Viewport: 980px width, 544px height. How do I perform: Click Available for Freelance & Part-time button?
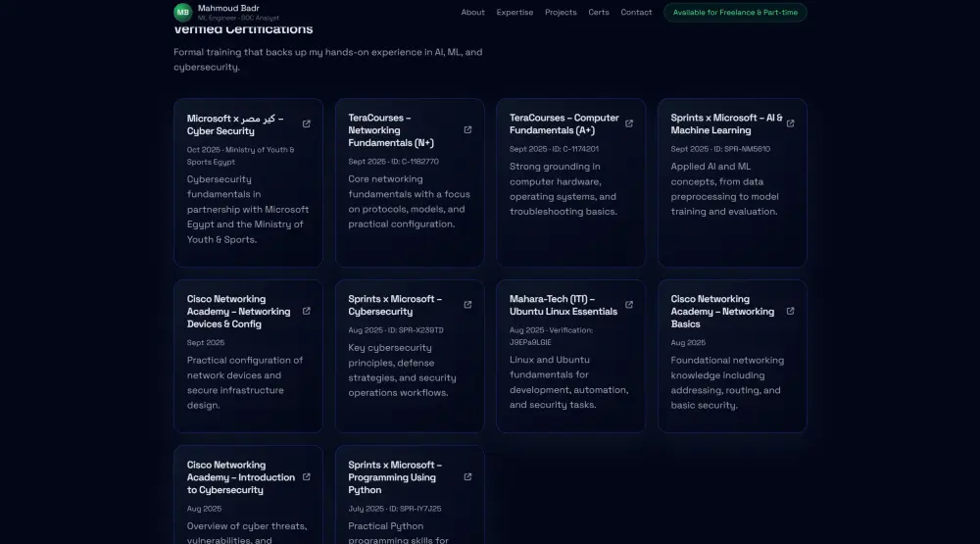735,12
